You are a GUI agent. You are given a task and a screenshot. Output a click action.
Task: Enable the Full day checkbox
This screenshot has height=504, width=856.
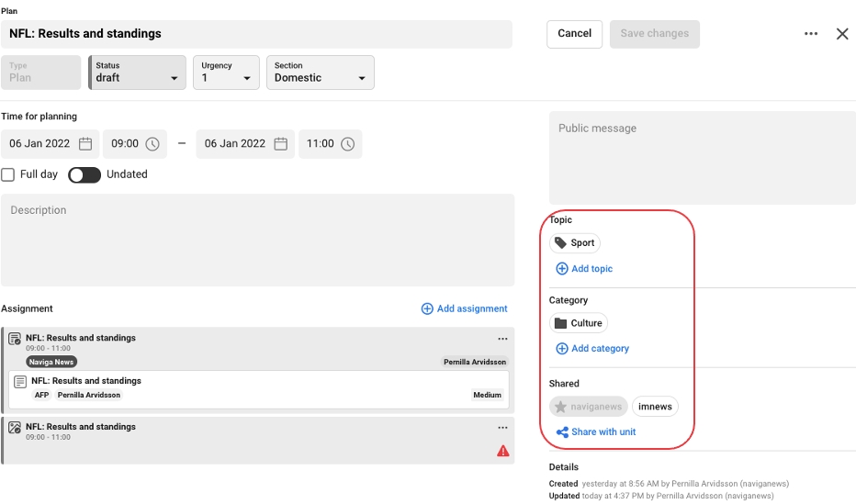[8, 174]
